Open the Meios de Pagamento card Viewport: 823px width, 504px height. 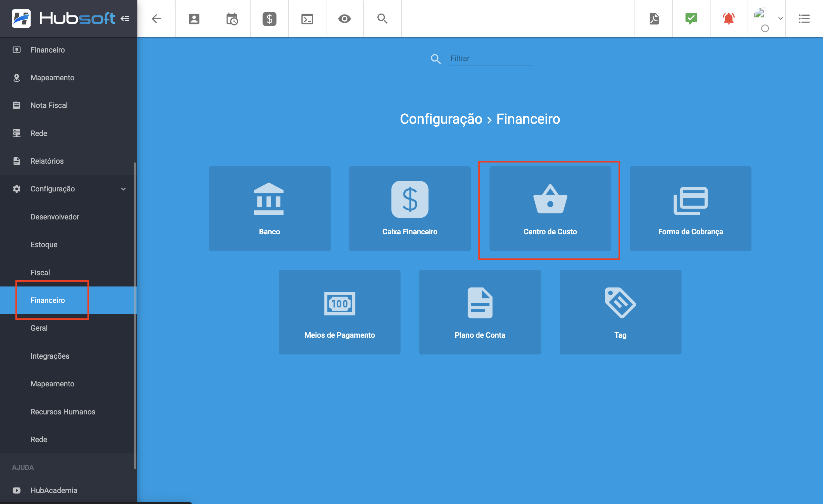pos(340,312)
